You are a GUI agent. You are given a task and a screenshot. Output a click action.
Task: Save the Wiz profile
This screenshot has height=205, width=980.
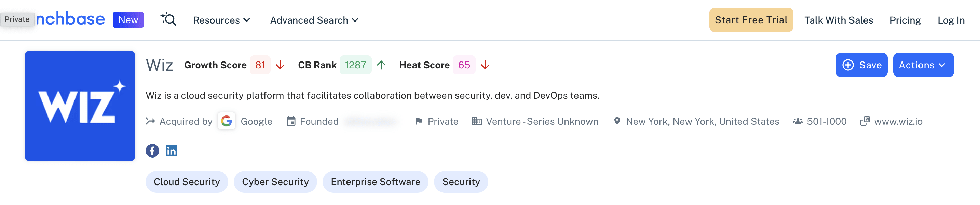coord(861,65)
